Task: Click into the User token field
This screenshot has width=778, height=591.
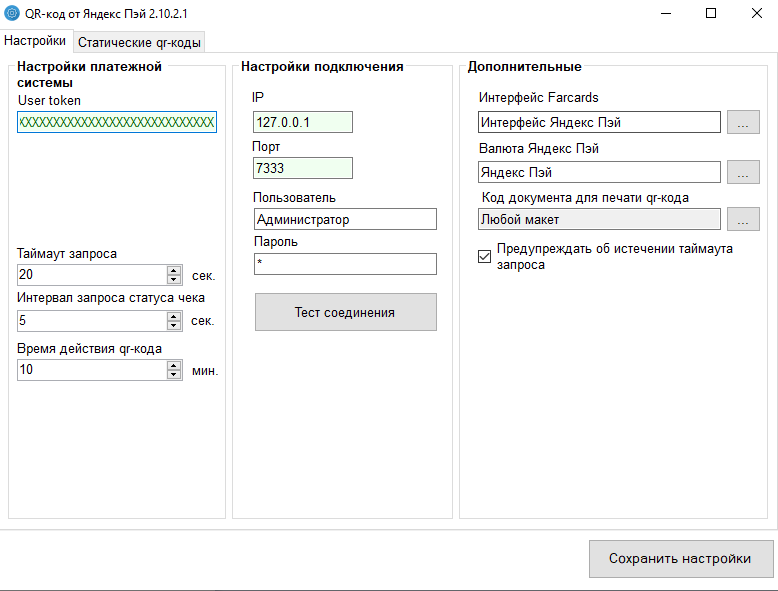Action: pos(116,123)
